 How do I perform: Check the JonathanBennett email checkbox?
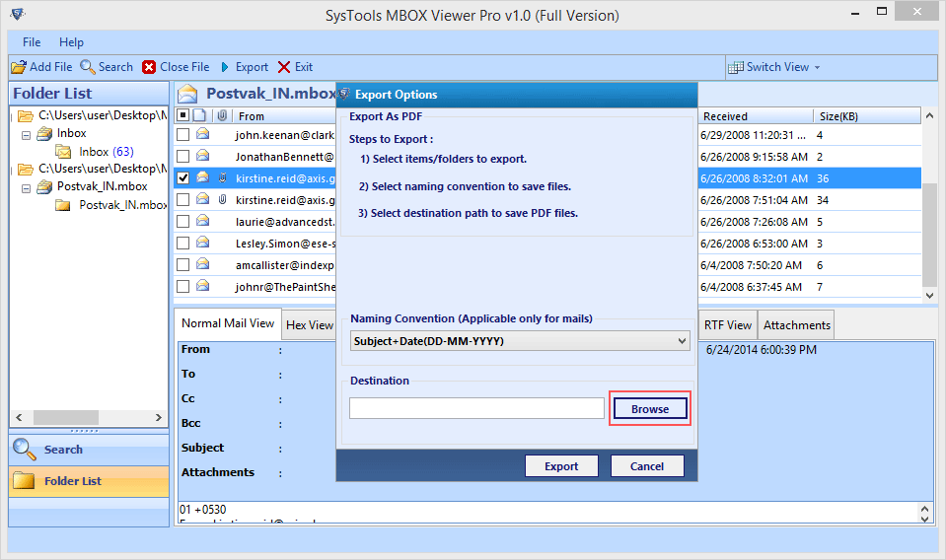(183, 156)
